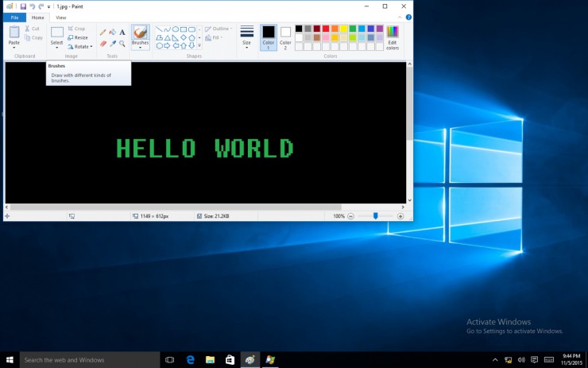The image size is (588, 368).
Task: Expand the Brushes dropdown arrow
Action: pos(140,48)
